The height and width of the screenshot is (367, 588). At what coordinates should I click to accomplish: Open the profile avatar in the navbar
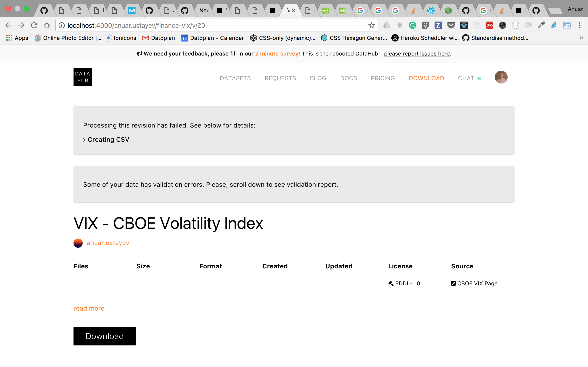pos(501,77)
